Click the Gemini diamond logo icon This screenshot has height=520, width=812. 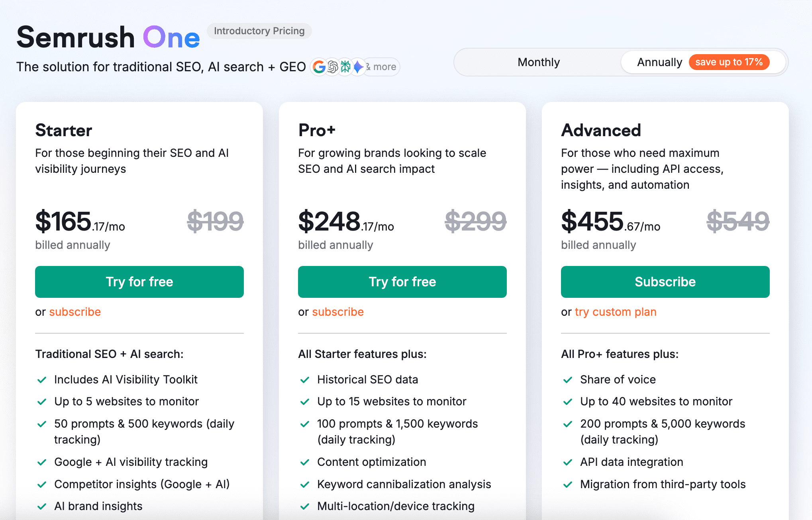click(358, 66)
